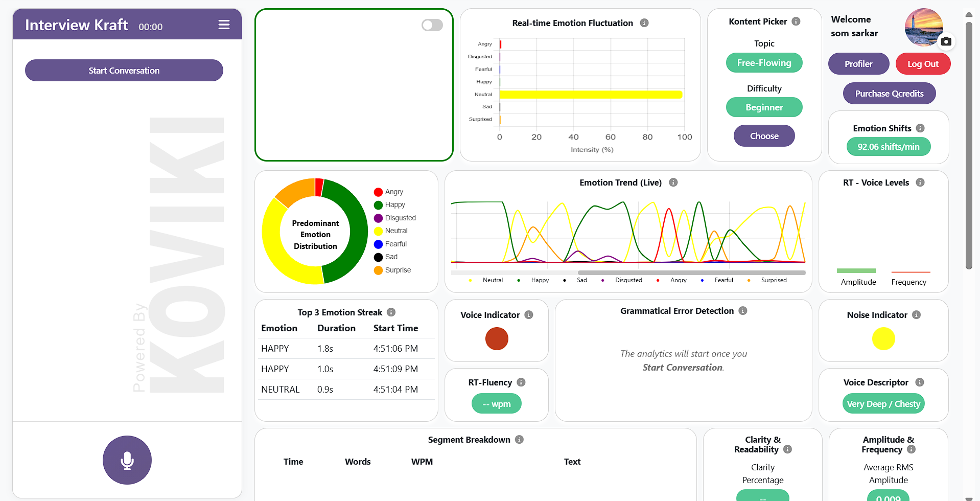This screenshot has width=980, height=501.
Task: Click the camera icon on profile picture
Action: pyautogui.click(x=946, y=41)
